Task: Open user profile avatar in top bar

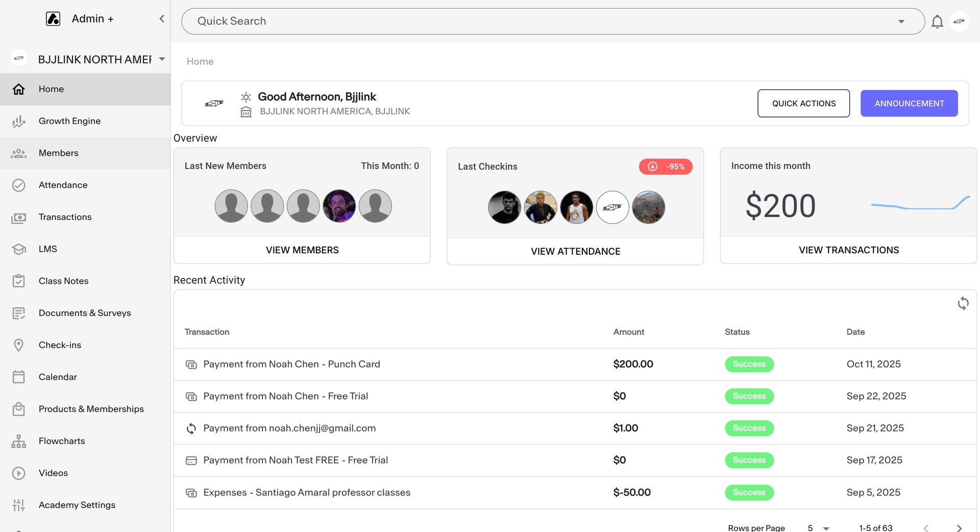Action: [959, 21]
